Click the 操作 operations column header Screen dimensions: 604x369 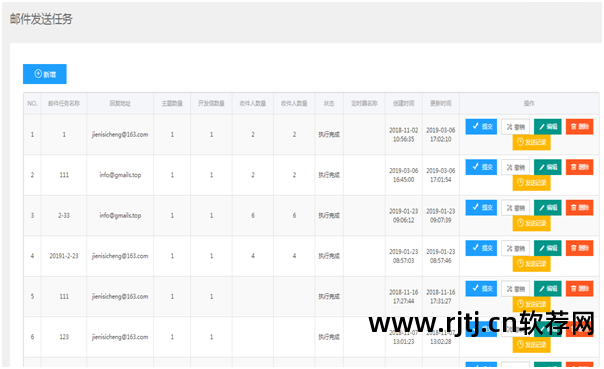[529, 103]
